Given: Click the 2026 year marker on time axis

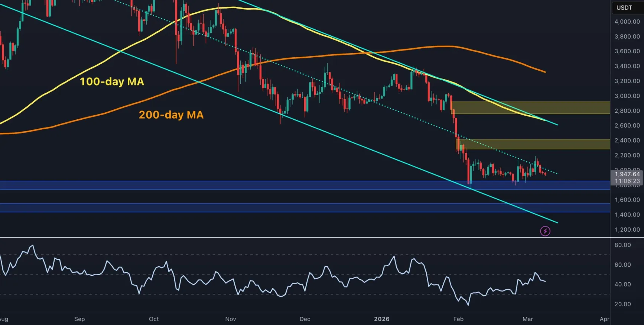Looking at the screenshot, I should tap(381, 319).
